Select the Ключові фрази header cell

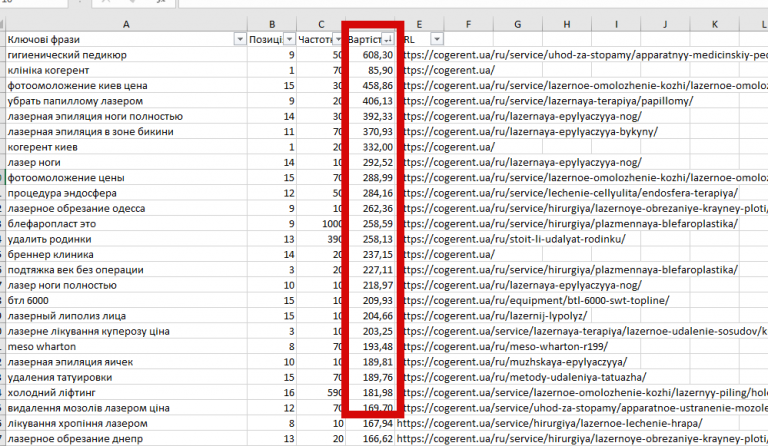pos(126,39)
